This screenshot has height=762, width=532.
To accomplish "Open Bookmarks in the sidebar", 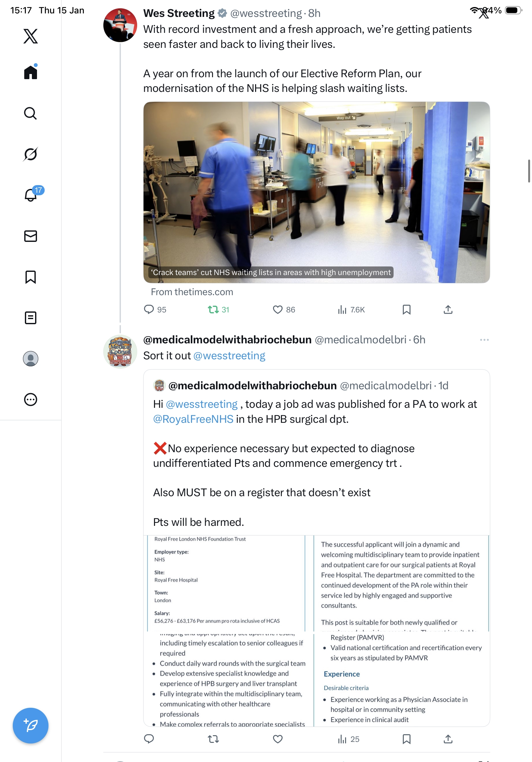I will (x=31, y=277).
